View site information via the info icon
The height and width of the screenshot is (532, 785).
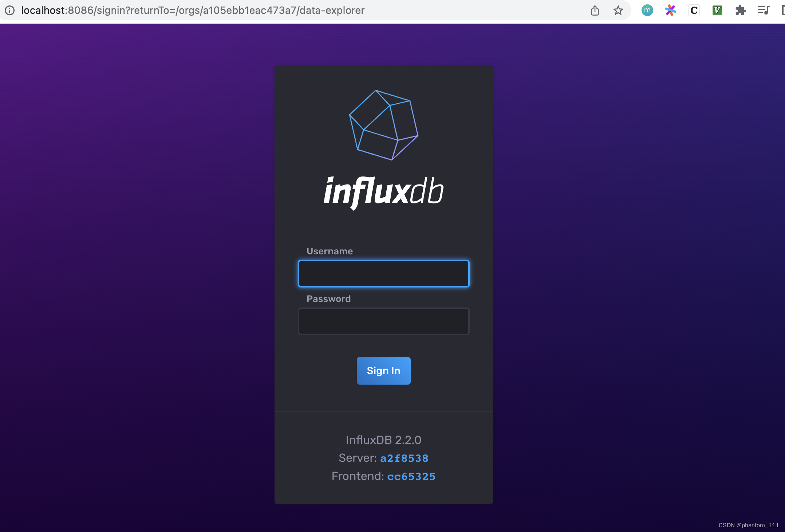[9, 10]
